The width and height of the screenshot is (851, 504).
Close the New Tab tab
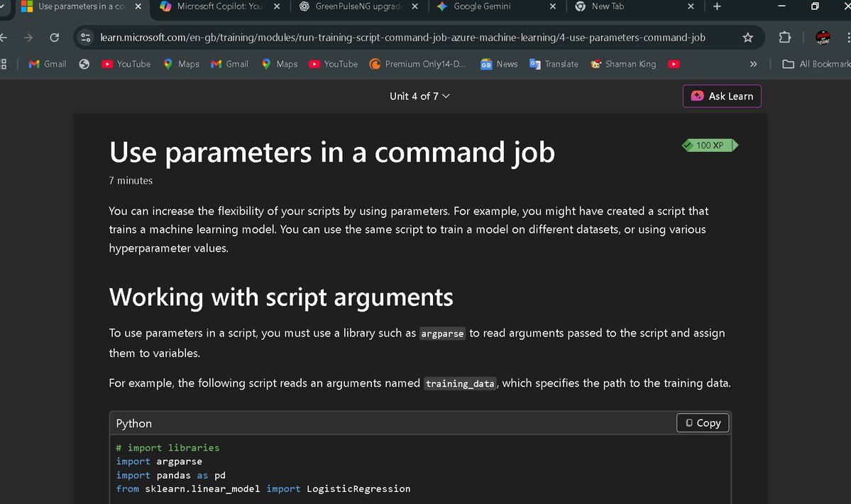[691, 6]
